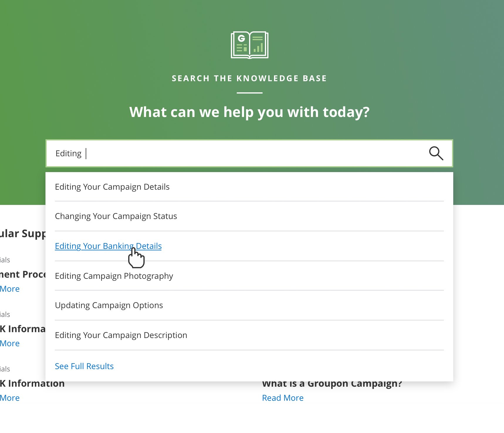Open Read More under Groupon Campaign article
Viewport: 504px width, 433px height.
[283, 398]
